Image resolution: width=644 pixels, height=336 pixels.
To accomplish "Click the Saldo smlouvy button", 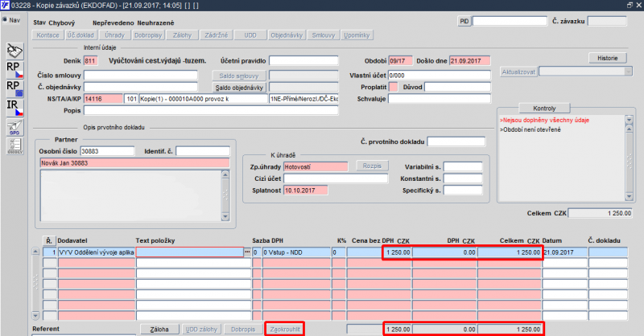I will pos(239,76).
